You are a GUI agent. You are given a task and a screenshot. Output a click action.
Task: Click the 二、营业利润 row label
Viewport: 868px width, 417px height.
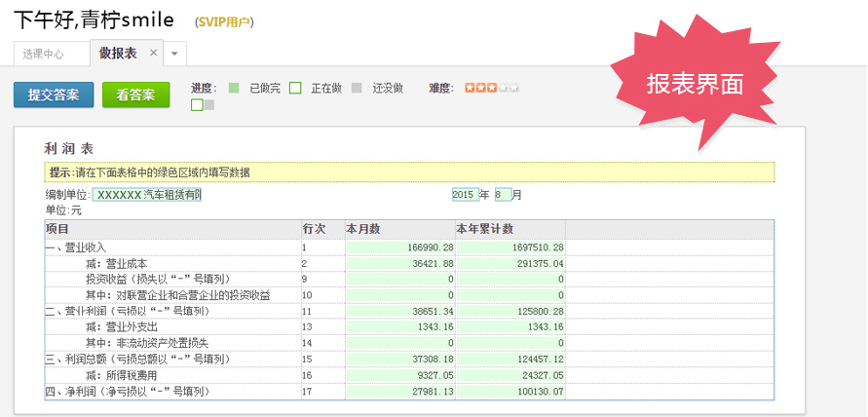click(128, 311)
